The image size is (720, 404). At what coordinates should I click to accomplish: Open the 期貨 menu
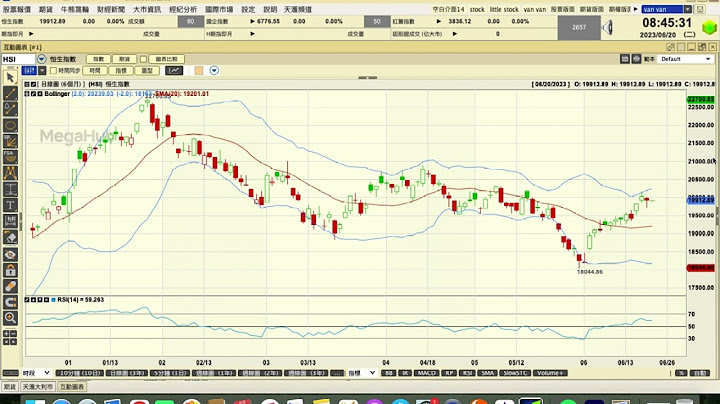point(46,9)
